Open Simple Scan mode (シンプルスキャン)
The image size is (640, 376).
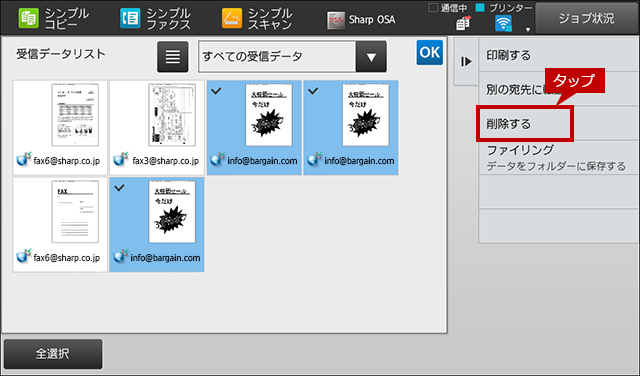click(257, 19)
